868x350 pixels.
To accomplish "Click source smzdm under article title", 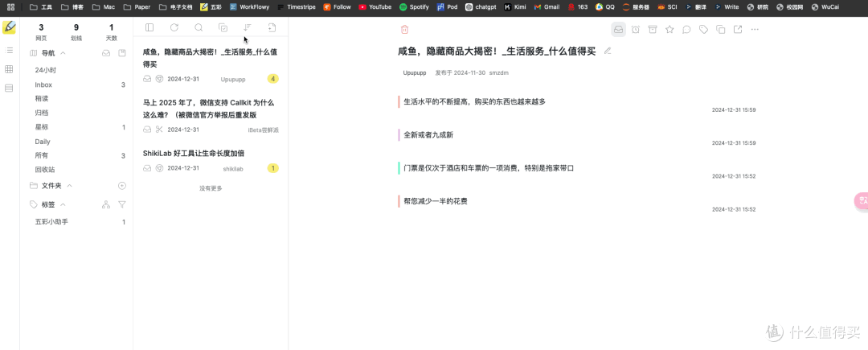I will pyautogui.click(x=499, y=73).
